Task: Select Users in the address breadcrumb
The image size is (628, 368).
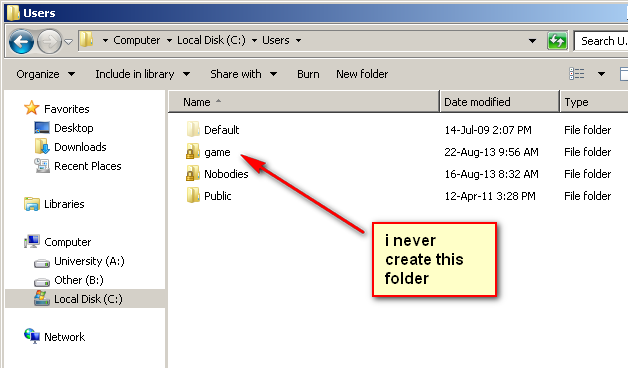Action: [276, 40]
